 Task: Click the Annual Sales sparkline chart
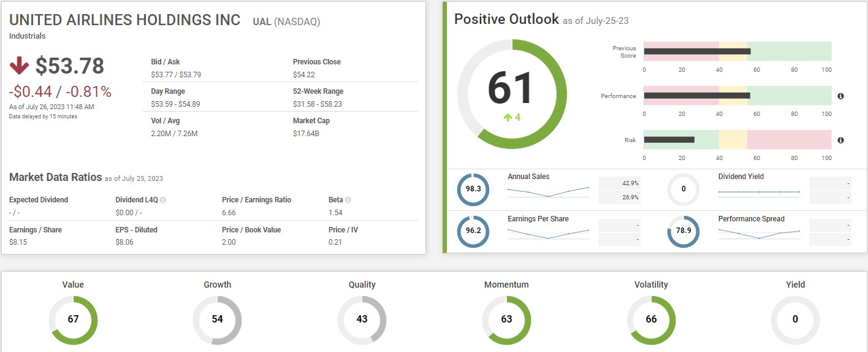(549, 191)
